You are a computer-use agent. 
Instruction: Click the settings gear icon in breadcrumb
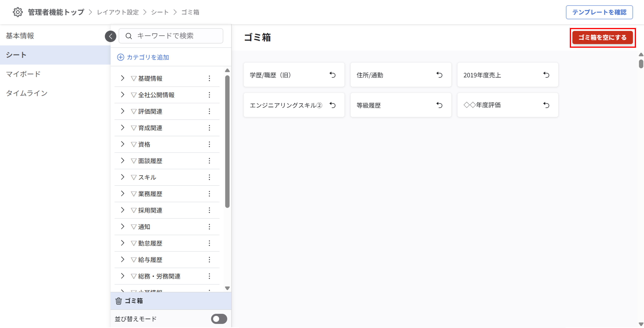pos(18,12)
